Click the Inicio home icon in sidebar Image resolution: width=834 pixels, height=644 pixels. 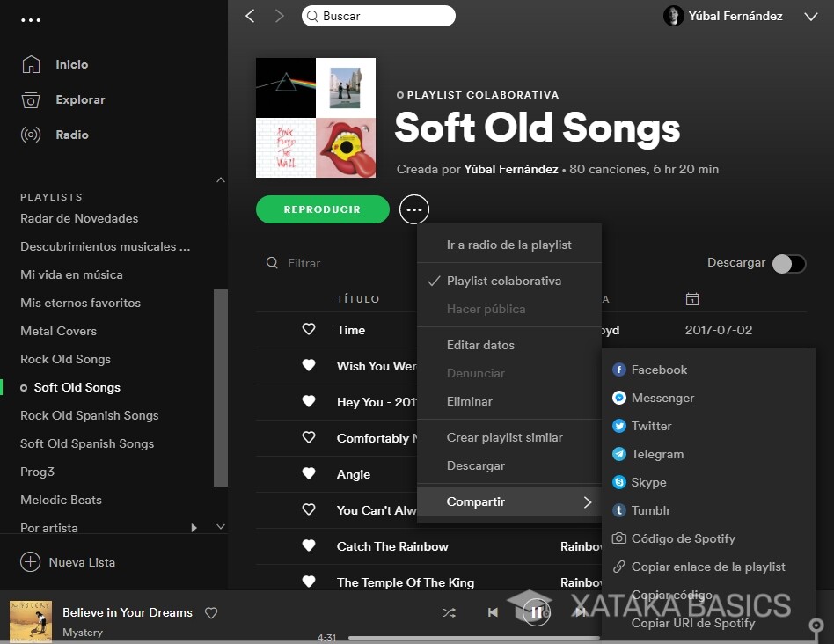31,64
